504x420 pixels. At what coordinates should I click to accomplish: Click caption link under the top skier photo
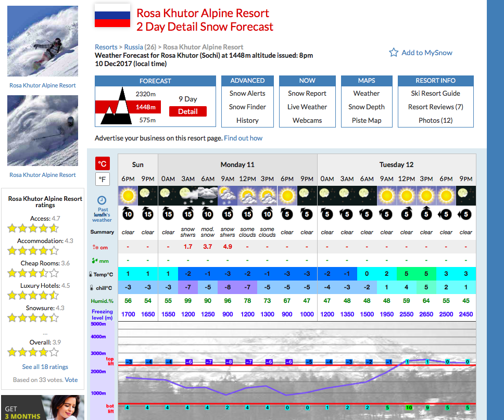42,85
